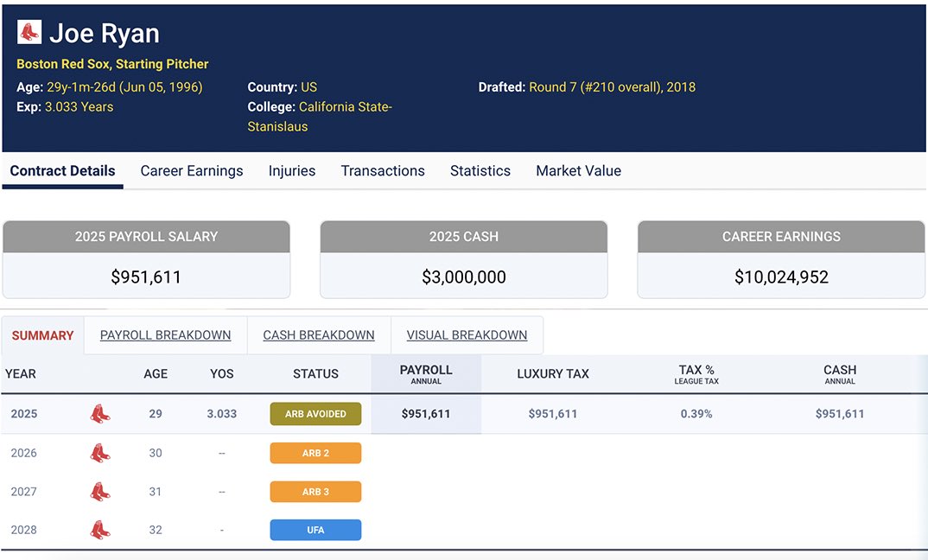Click the ARB AVOIDED status badge

pyautogui.click(x=315, y=414)
